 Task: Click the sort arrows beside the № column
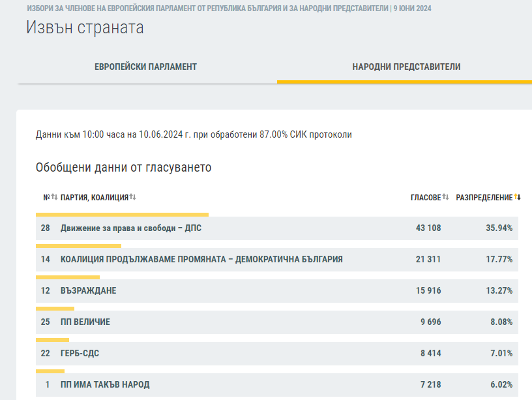pyautogui.click(x=55, y=197)
